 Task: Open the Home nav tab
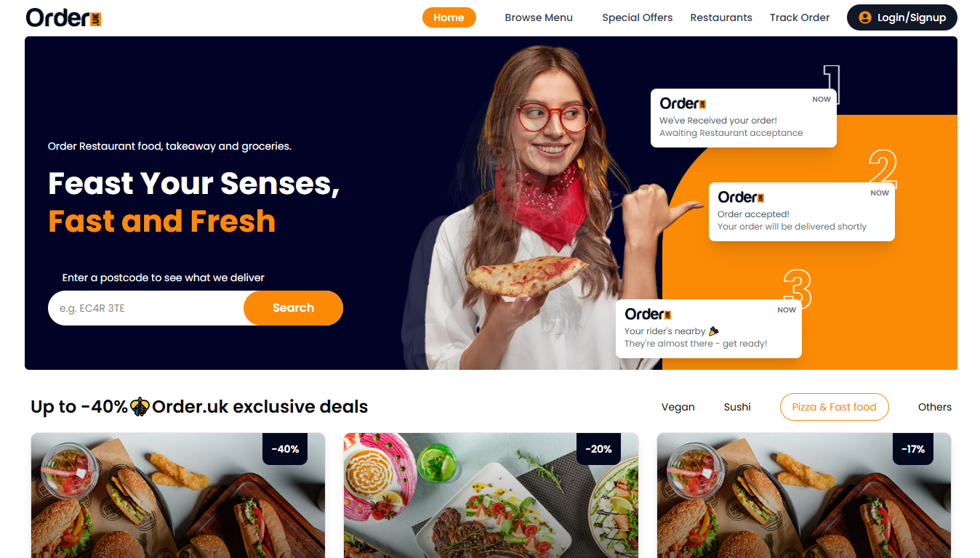pos(449,17)
